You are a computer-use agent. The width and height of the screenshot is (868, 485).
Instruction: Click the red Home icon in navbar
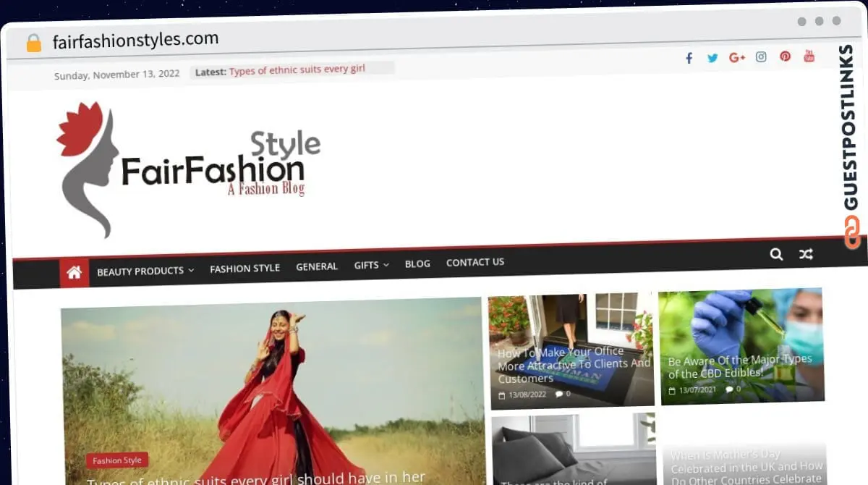pos(74,273)
